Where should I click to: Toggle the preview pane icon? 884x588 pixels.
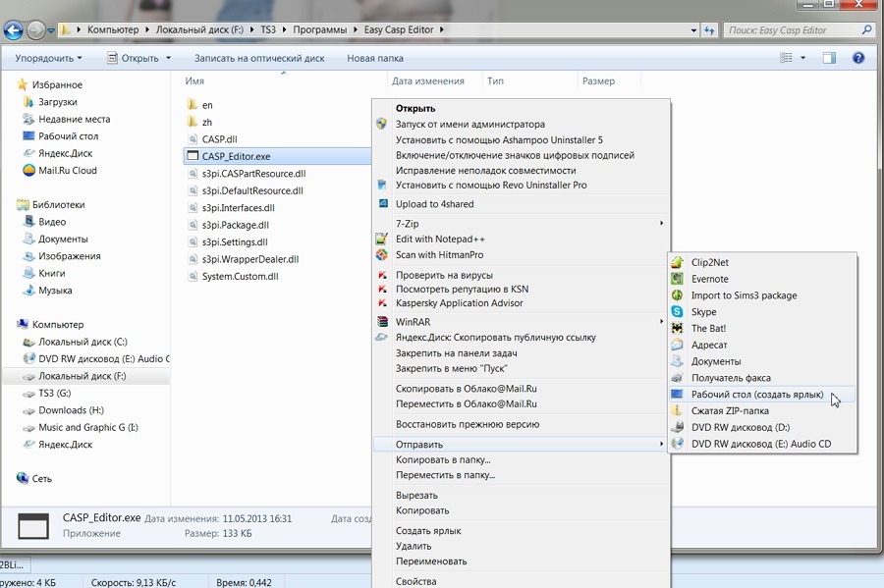829,58
